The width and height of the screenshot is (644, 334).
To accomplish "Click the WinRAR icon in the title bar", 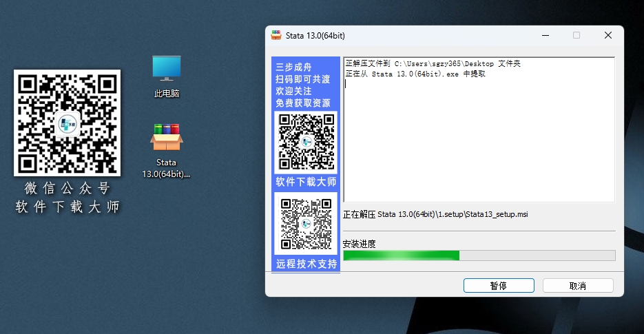I will (x=276, y=35).
